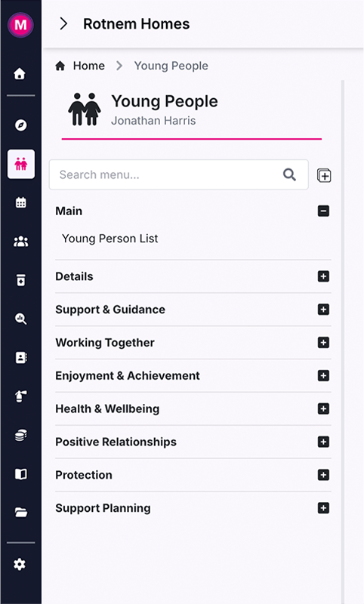Expand the Health & Wellbeing section
The width and height of the screenshot is (364, 604).
tap(323, 408)
